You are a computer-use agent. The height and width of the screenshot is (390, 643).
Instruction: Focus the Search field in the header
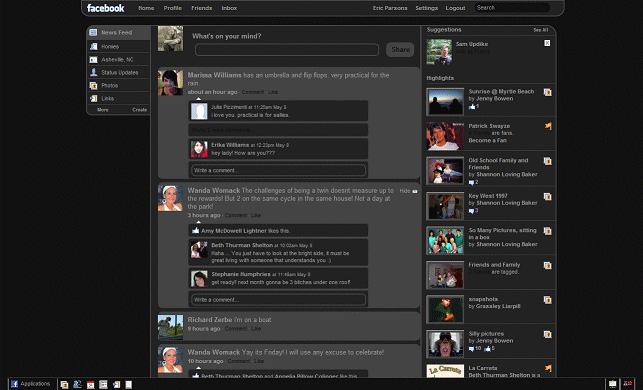[512, 8]
